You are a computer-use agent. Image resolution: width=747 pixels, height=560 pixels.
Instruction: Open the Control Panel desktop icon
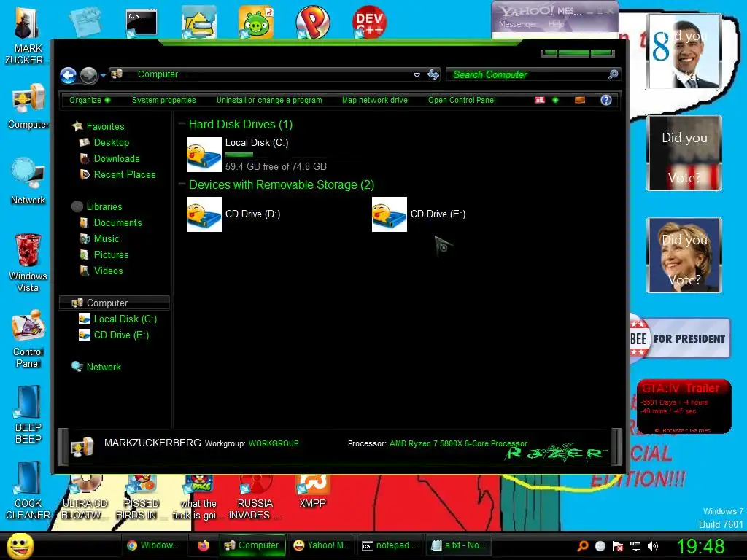[28, 338]
